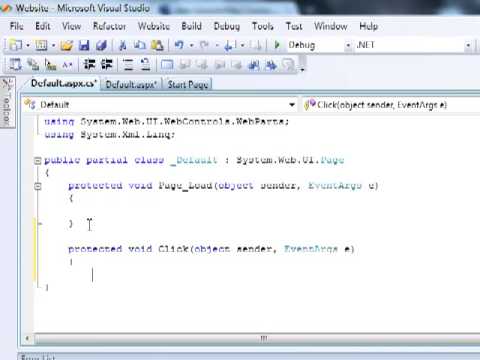Click the Quick Info editor toolbar icon
This screenshot has height=360, width=480.
pos(51,65)
